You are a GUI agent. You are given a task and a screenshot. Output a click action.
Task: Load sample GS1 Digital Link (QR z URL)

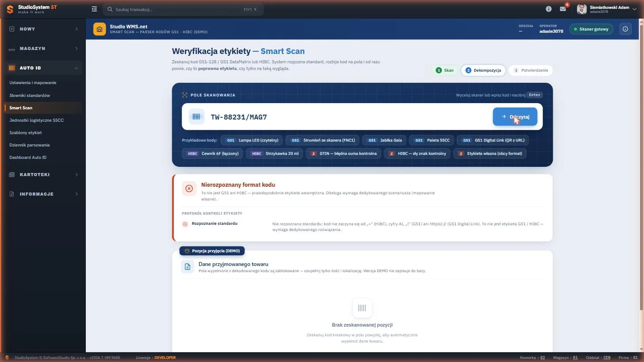coord(493,140)
